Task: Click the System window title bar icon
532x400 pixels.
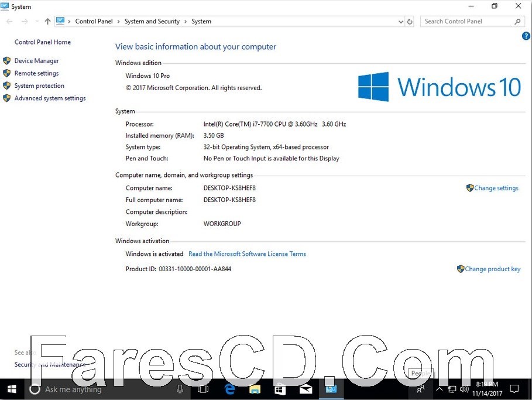Action: 5,6
